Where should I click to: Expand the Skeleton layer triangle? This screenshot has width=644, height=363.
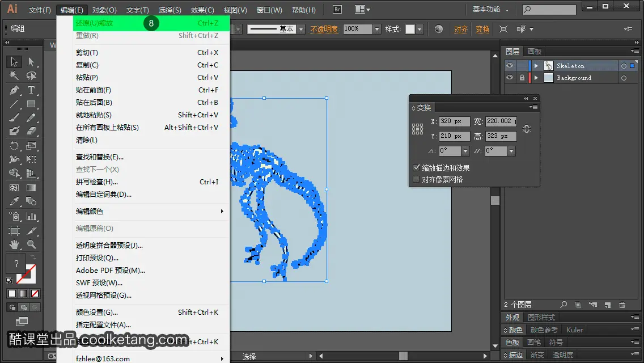(536, 66)
